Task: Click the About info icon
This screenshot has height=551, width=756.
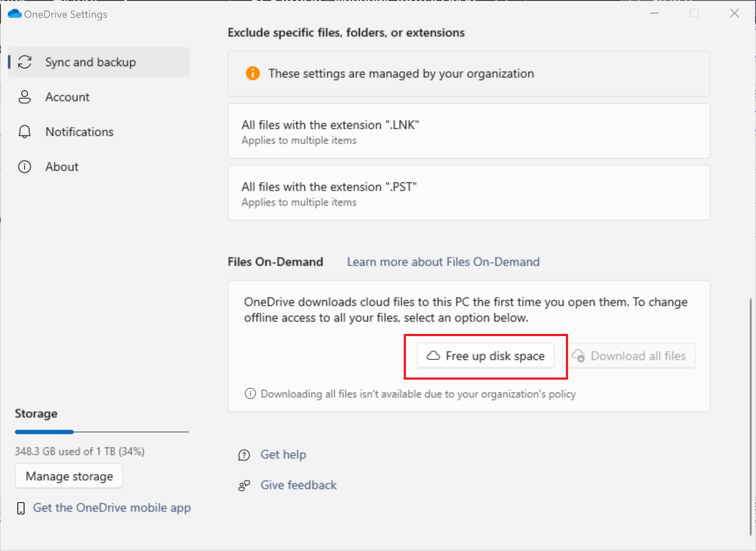Action: (25, 167)
